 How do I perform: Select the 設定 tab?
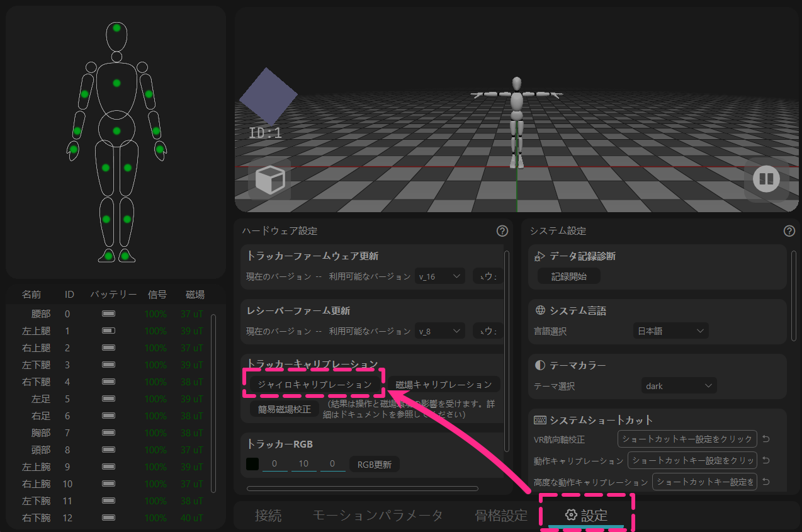point(586,516)
